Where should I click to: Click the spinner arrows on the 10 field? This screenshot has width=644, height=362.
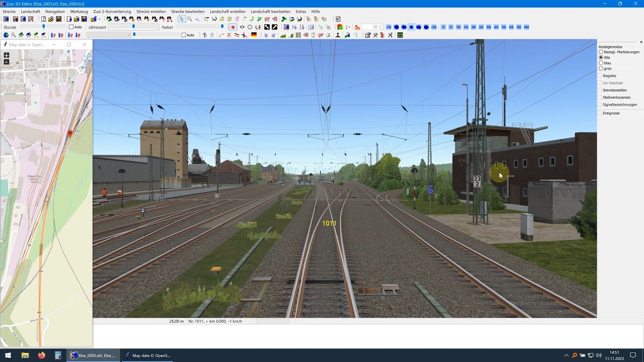pyautogui.click(x=380, y=27)
